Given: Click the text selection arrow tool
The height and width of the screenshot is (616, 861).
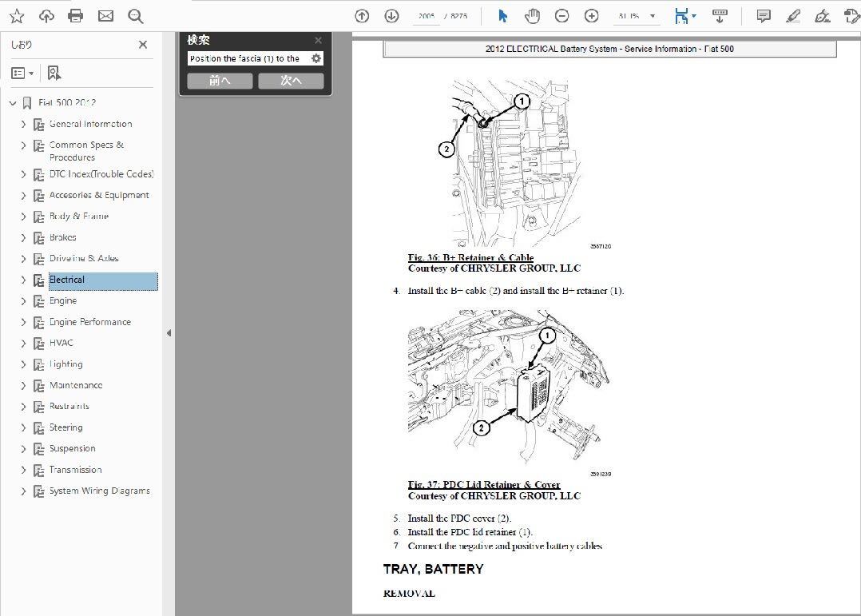Looking at the screenshot, I should pyautogui.click(x=501, y=15).
